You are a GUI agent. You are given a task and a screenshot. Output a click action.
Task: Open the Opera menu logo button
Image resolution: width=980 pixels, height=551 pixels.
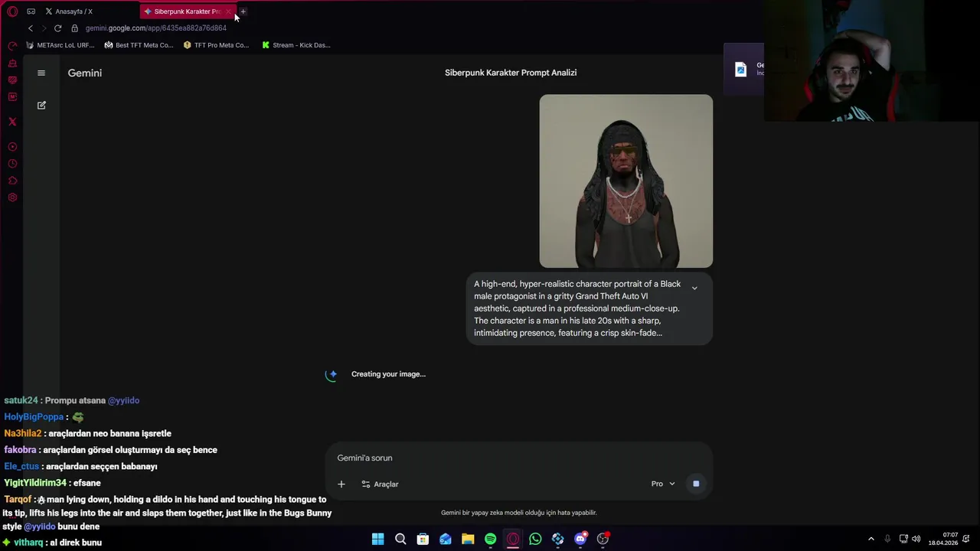pyautogui.click(x=12, y=11)
